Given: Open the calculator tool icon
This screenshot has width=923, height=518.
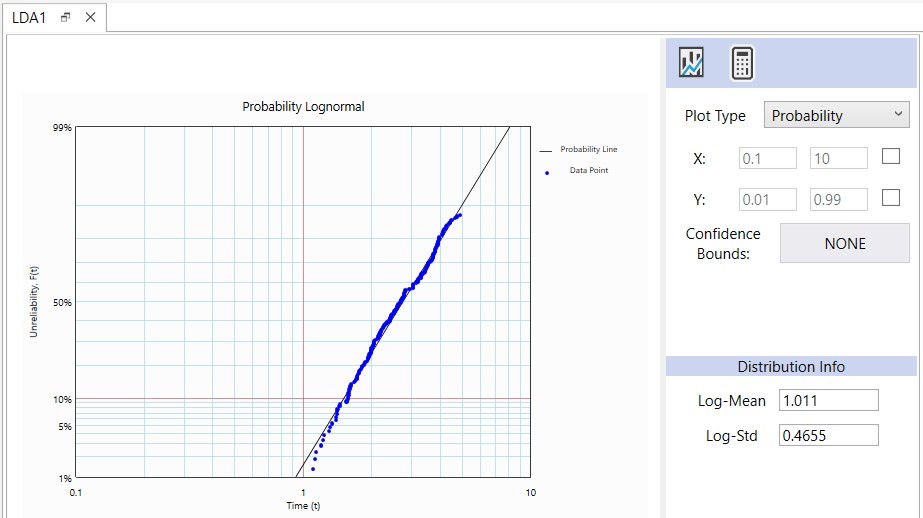Looking at the screenshot, I should (x=741, y=63).
